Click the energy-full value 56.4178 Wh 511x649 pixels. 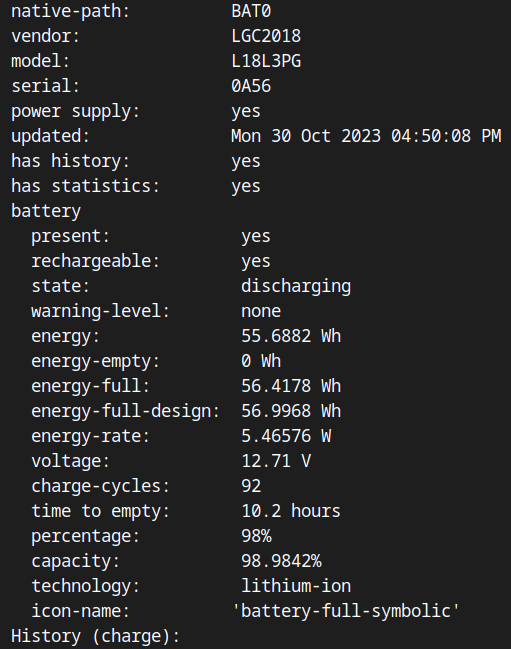click(x=291, y=386)
